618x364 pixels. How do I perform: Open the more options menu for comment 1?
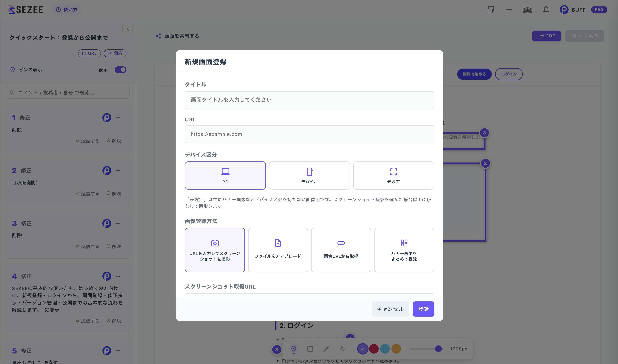(118, 118)
